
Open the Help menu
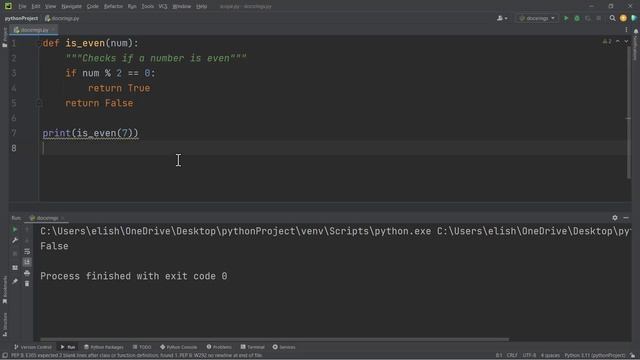coord(202,7)
